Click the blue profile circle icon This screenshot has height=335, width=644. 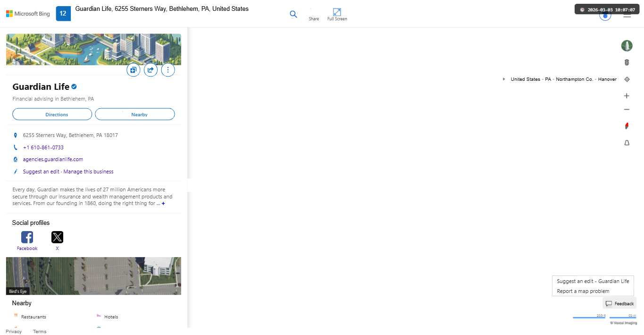click(605, 16)
